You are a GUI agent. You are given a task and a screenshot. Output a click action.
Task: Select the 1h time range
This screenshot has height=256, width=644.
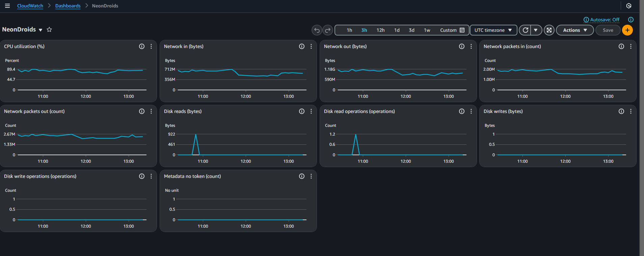point(349,30)
